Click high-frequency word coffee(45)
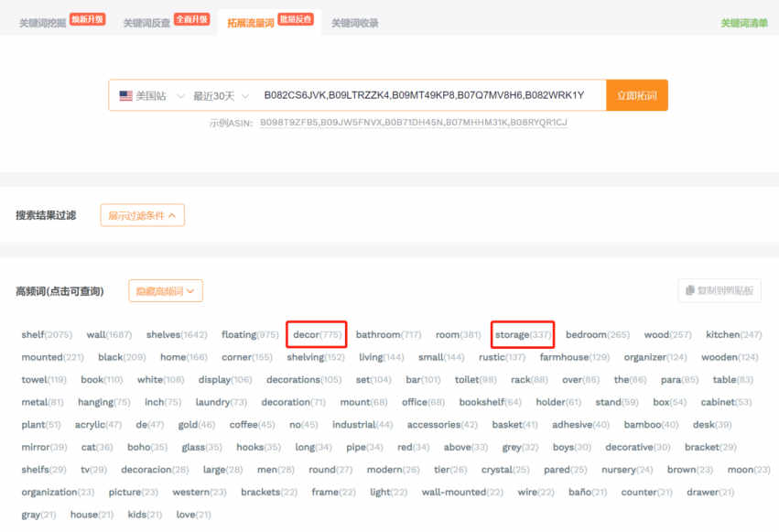The width and height of the screenshot is (779, 532). (x=252, y=424)
